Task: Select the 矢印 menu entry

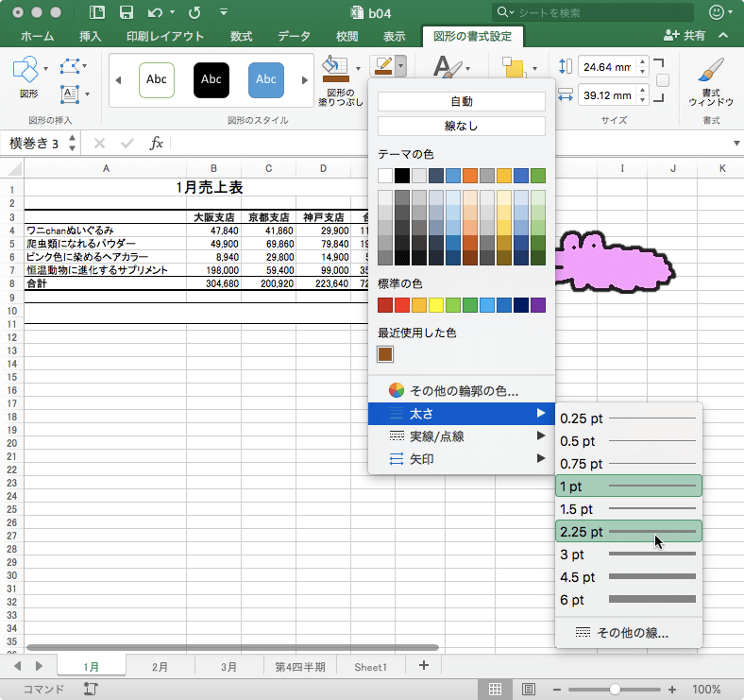Action: [462, 459]
